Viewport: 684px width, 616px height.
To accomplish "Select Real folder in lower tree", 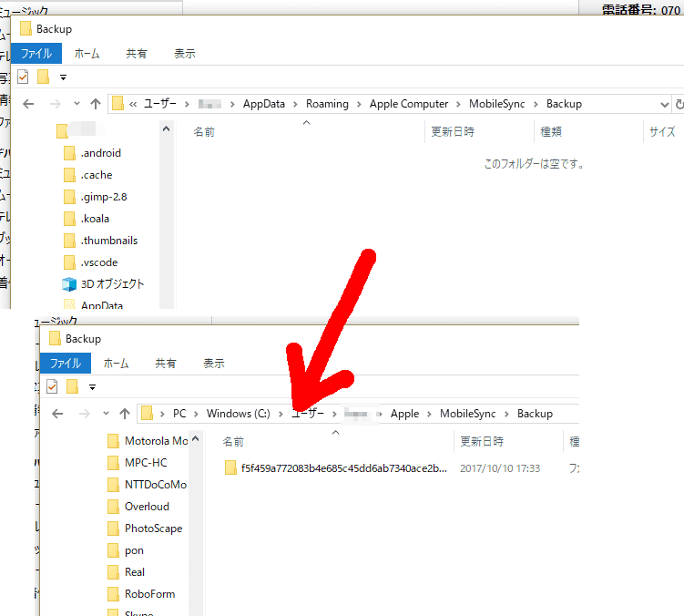I will 127,572.
